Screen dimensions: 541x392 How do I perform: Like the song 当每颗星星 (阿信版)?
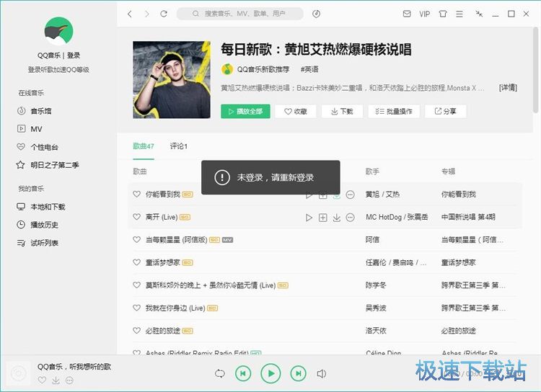tap(136, 240)
